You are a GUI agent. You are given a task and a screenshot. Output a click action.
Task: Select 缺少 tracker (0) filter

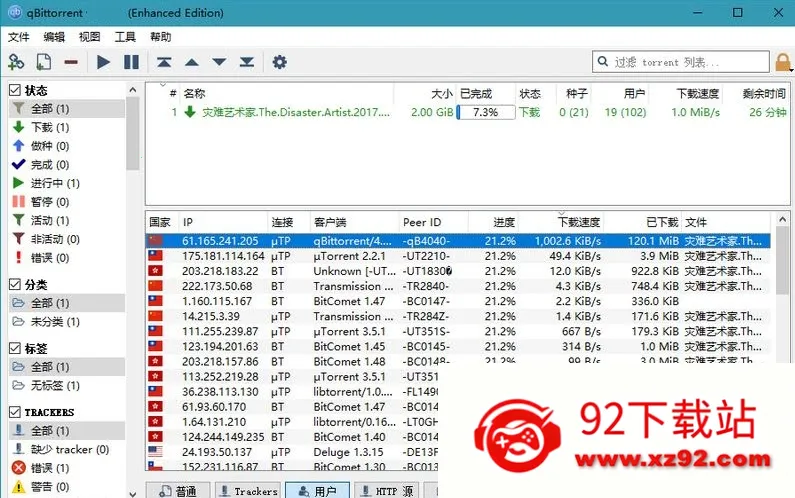[x=66, y=449]
